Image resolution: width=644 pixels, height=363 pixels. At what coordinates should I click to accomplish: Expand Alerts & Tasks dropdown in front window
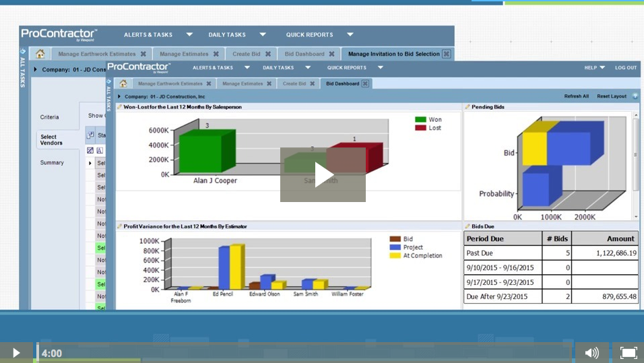pos(247,67)
